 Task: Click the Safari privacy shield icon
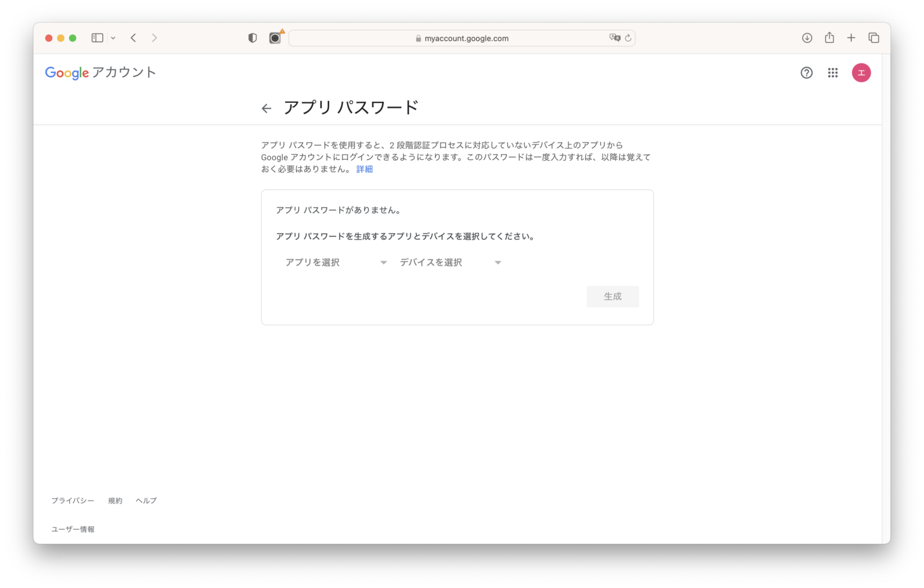[253, 38]
